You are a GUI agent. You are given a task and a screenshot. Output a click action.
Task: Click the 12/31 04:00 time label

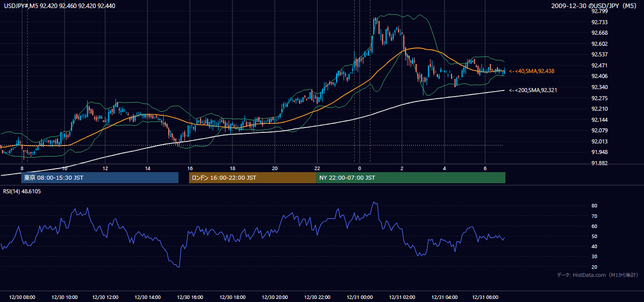point(443,297)
